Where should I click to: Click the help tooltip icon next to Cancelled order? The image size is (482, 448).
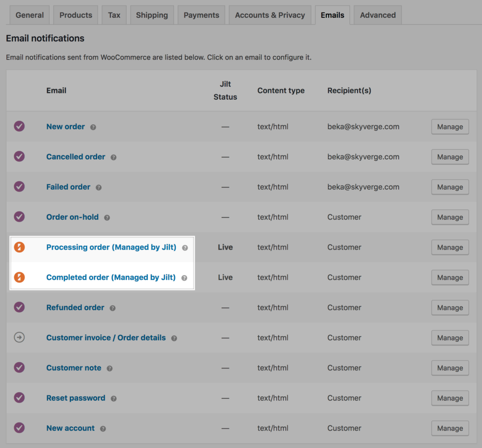click(x=113, y=158)
